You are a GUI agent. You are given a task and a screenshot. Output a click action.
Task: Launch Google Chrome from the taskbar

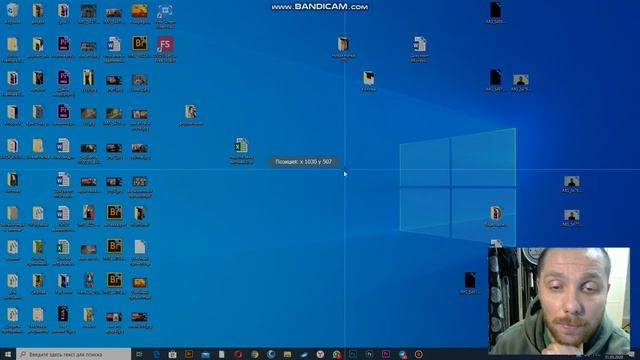pos(255,354)
